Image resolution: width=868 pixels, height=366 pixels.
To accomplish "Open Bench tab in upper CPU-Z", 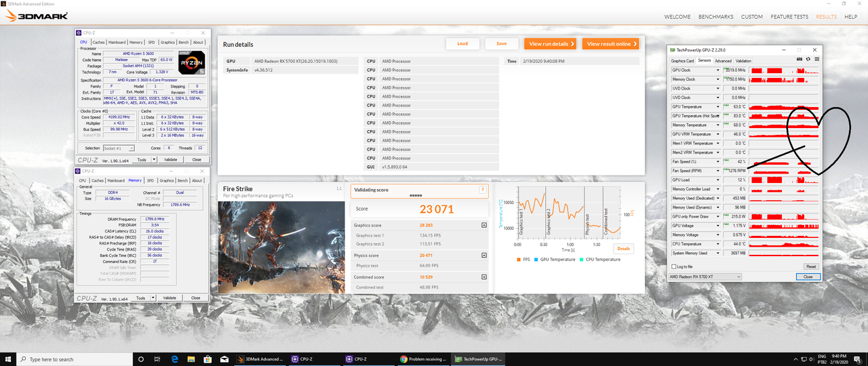I will (182, 42).
